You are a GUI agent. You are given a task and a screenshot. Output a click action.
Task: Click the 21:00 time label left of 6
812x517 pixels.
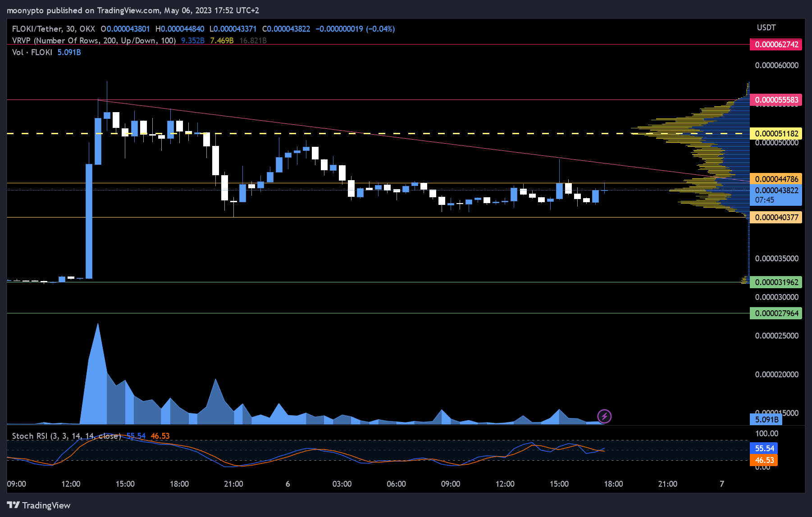click(x=233, y=484)
